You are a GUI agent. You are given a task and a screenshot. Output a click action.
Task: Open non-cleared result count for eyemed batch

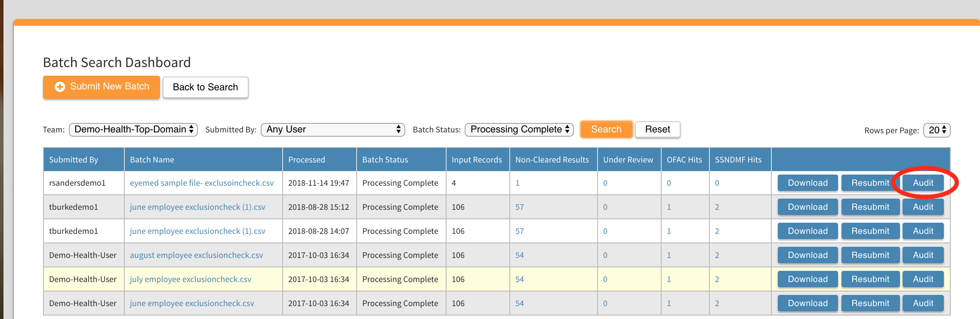click(x=517, y=183)
